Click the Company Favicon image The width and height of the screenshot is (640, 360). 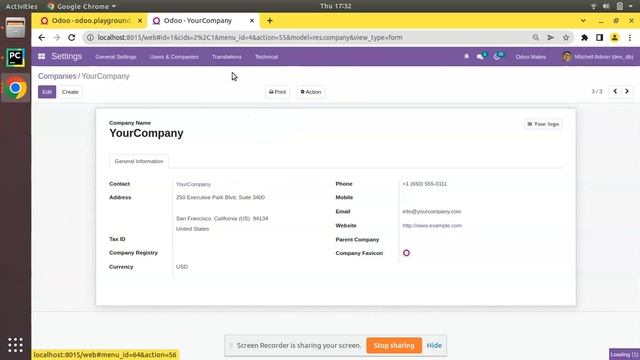pos(406,253)
